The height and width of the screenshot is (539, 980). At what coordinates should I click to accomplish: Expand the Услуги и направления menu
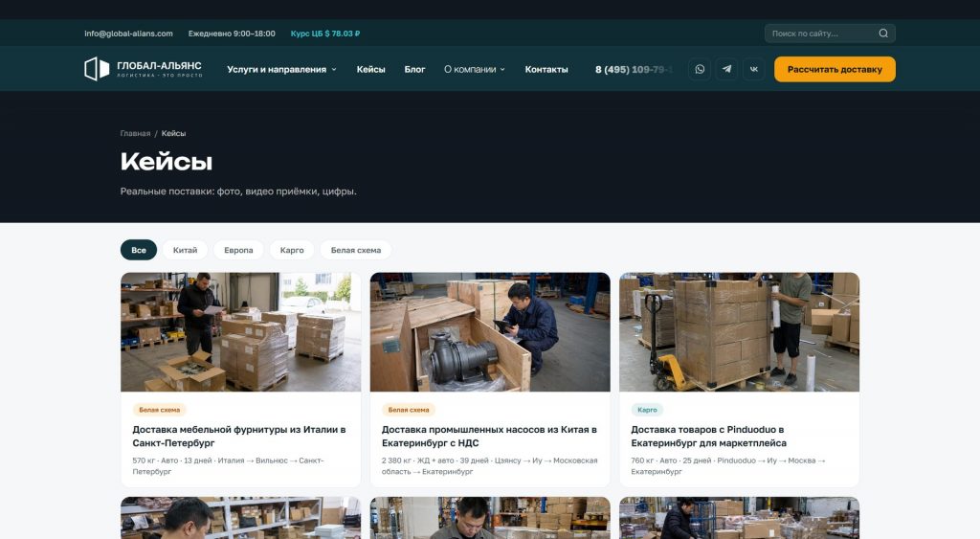281,69
